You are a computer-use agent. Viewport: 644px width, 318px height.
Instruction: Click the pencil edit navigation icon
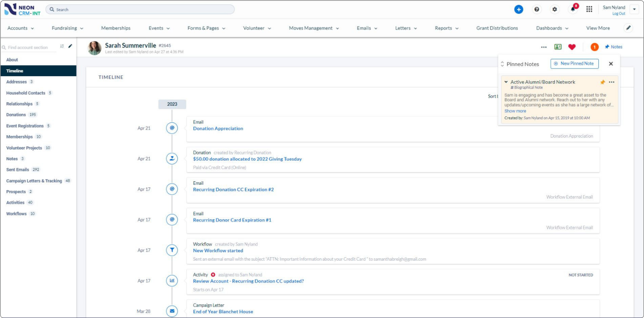[x=628, y=28]
